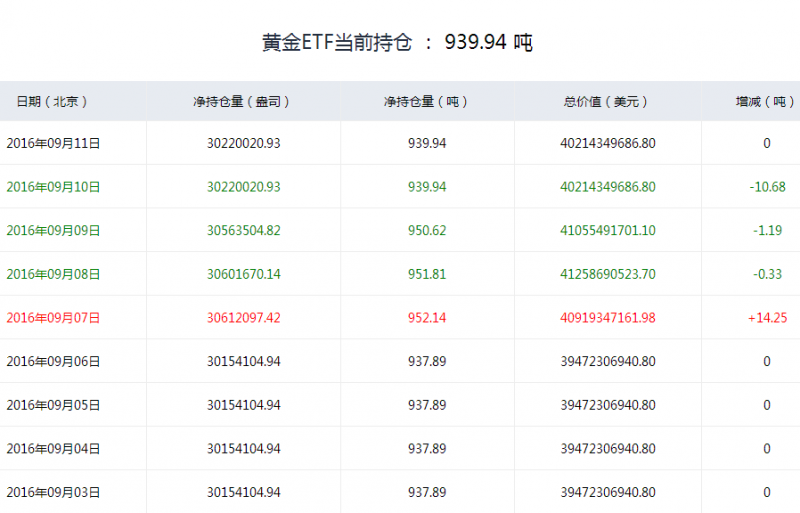
Task: Click the 总价值（美元）column header
Action: coord(606,102)
